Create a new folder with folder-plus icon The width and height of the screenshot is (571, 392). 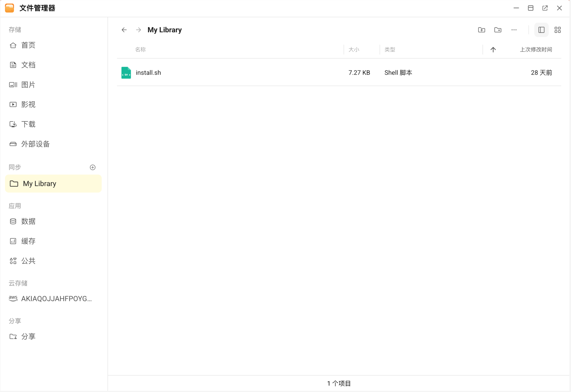[x=498, y=30]
